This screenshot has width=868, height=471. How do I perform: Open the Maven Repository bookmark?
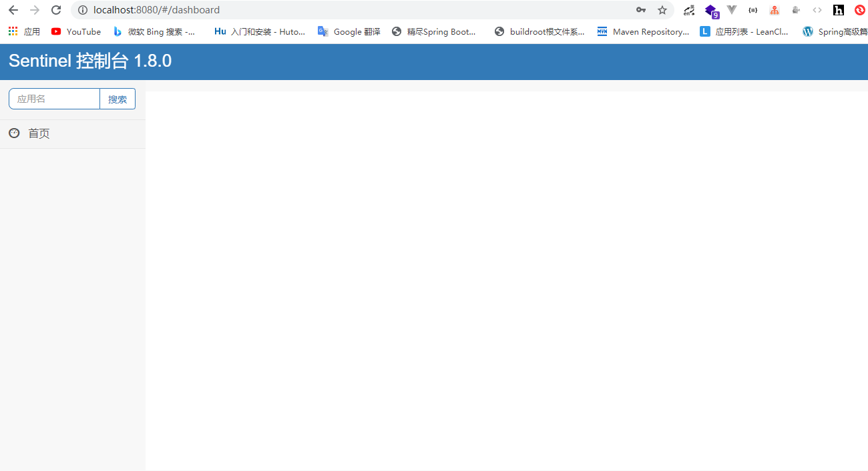click(643, 31)
